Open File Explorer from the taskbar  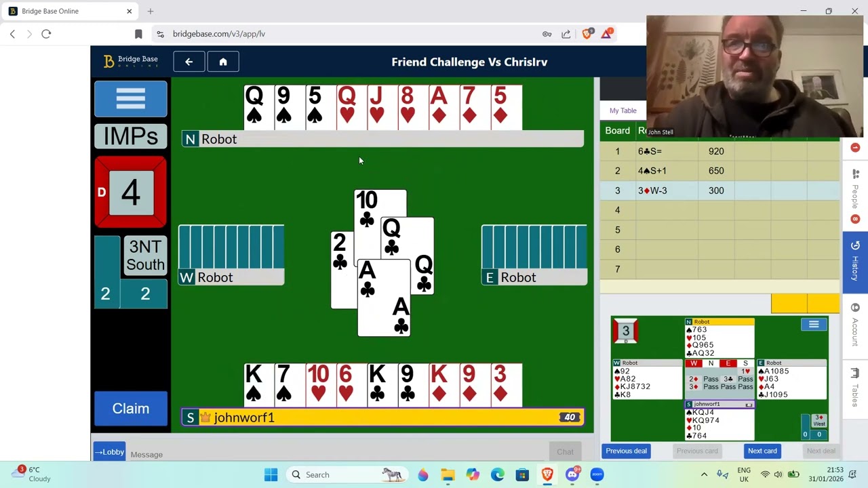click(448, 474)
